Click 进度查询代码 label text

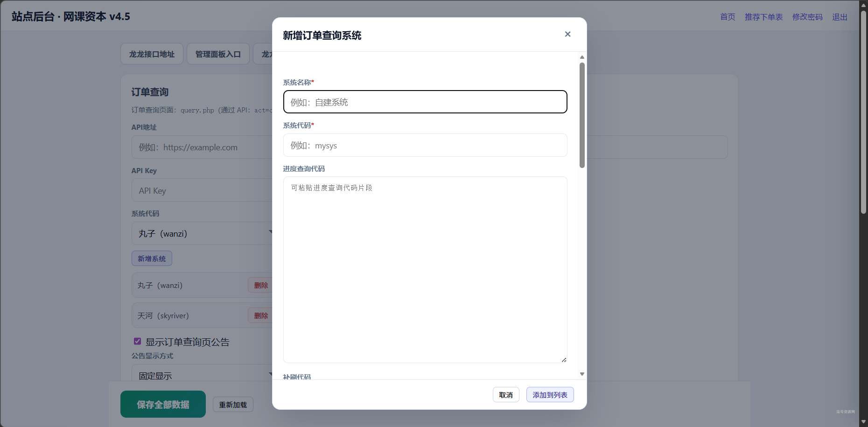[304, 168]
